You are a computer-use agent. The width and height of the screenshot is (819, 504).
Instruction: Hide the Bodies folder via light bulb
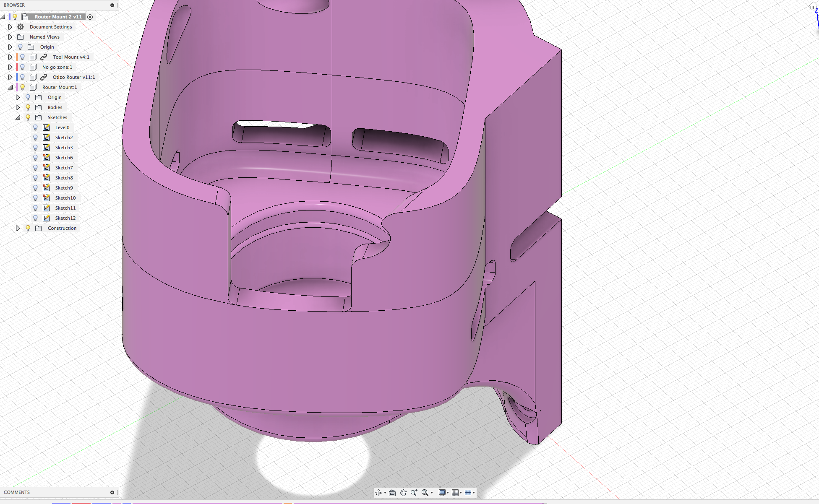[x=28, y=107]
